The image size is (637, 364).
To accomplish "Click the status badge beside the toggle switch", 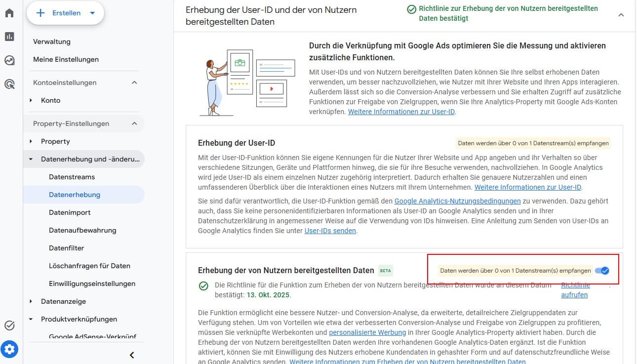I will pos(515,271).
